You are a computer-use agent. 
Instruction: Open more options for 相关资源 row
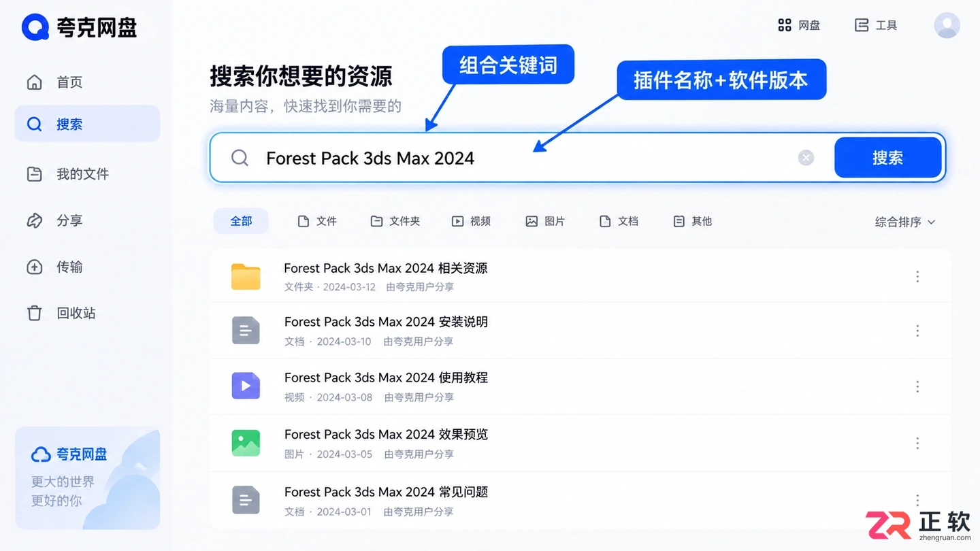click(917, 276)
